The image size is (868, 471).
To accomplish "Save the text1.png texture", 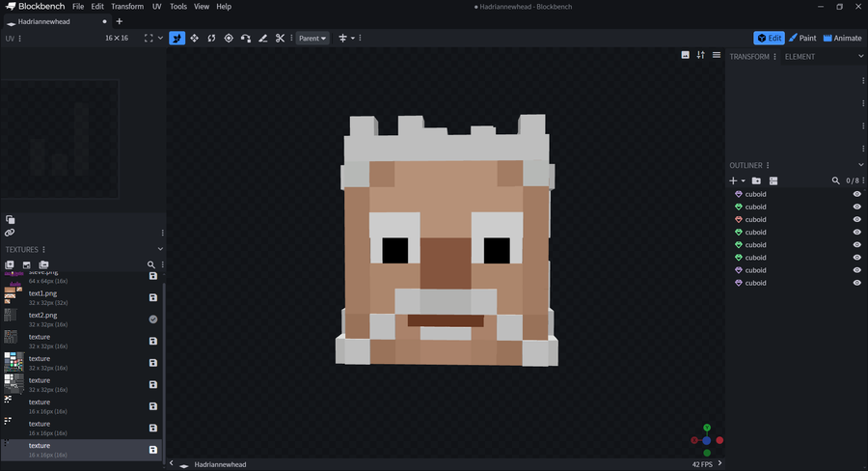I will [153, 297].
